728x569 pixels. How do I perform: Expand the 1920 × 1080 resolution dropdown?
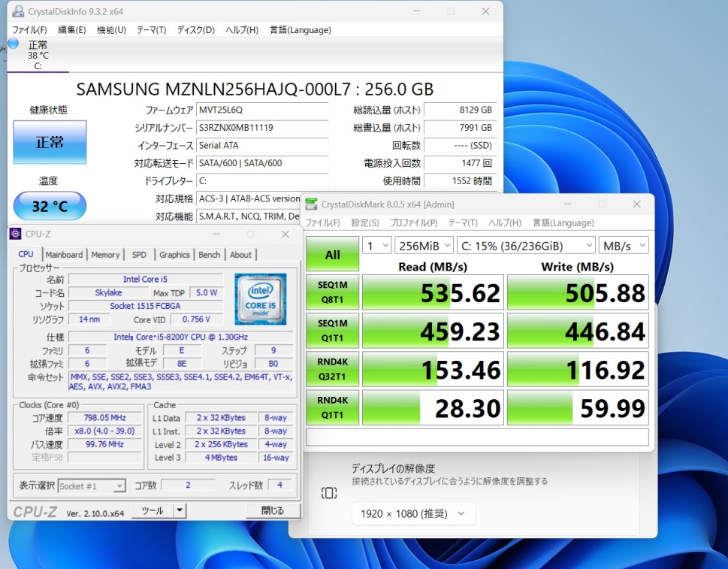point(413,513)
